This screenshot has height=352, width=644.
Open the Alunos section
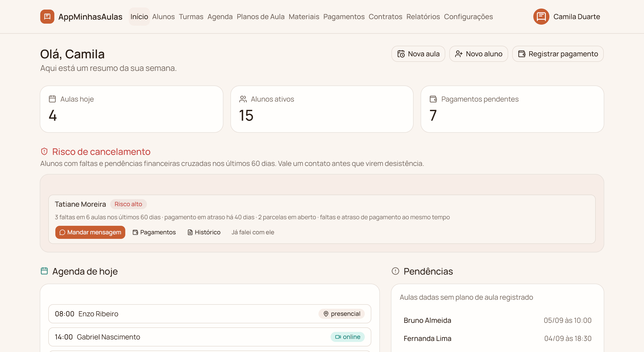tap(164, 17)
